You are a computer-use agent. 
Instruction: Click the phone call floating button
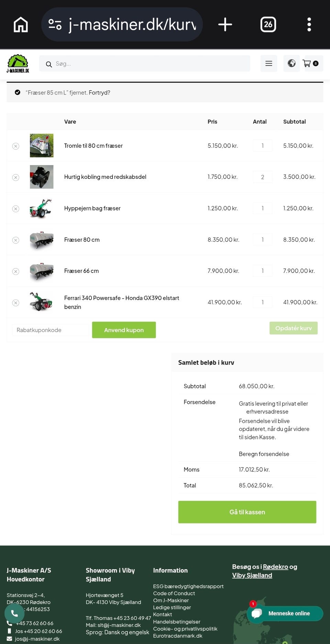click(x=14, y=613)
